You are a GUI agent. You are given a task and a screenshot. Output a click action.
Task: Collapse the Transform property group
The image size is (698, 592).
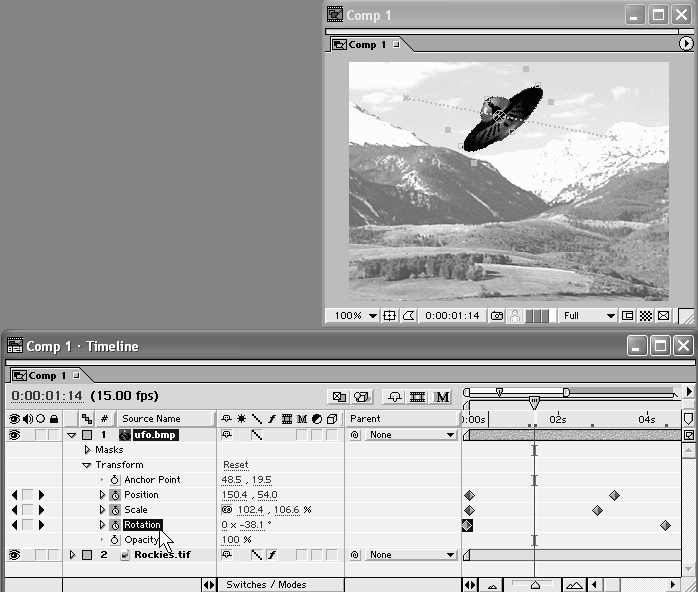pos(87,465)
